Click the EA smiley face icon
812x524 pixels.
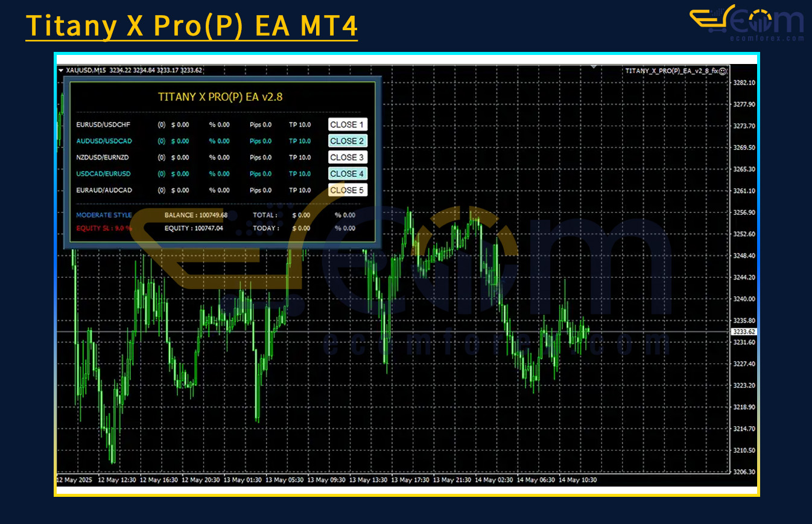(723, 71)
